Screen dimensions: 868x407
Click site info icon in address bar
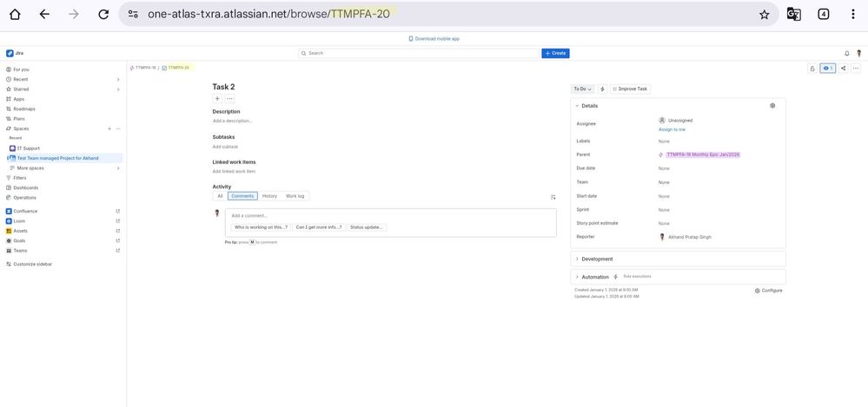click(x=133, y=15)
